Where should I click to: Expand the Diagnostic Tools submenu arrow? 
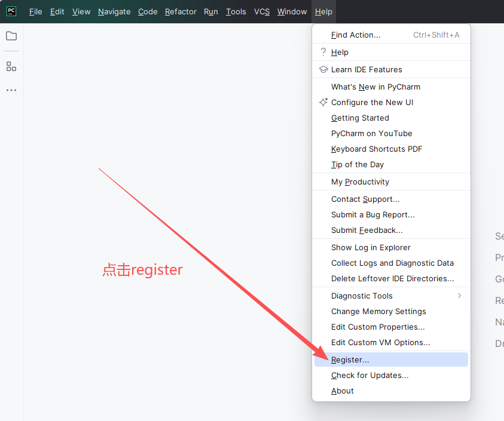point(460,296)
